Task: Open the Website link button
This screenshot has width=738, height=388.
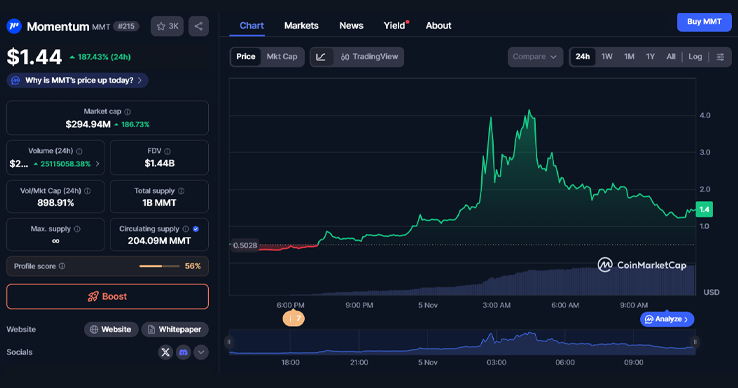Action: (111, 330)
